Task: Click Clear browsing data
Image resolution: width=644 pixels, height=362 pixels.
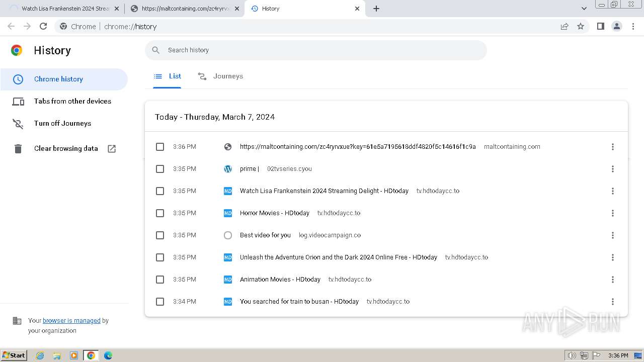Action: pyautogui.click(x=64, y=149)
